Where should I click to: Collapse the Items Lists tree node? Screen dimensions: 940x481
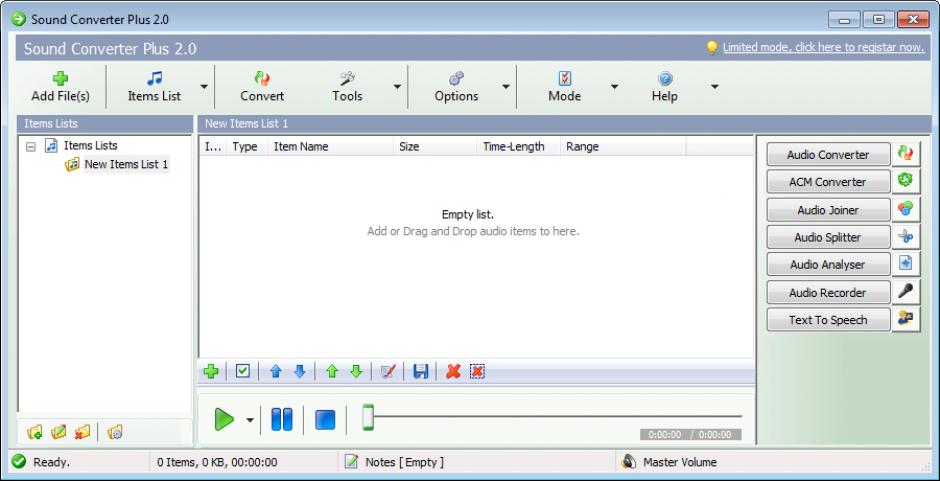pyautogui.click(x=31, y=146)
